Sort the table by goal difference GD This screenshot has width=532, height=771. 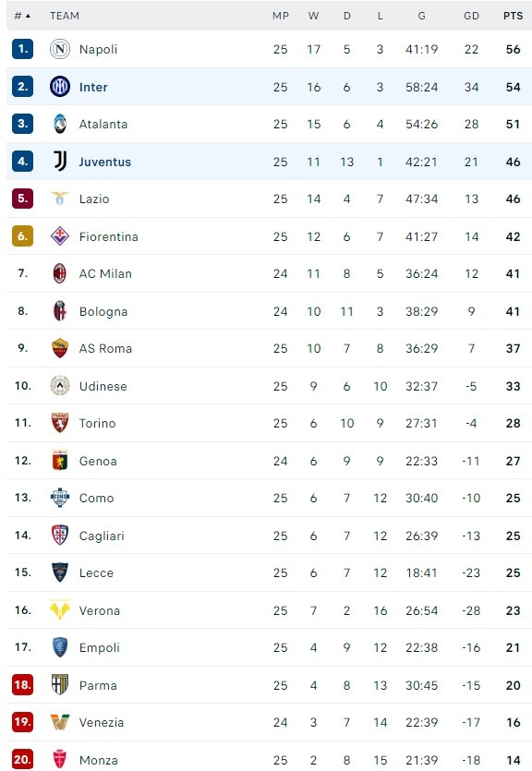(471, 16)
